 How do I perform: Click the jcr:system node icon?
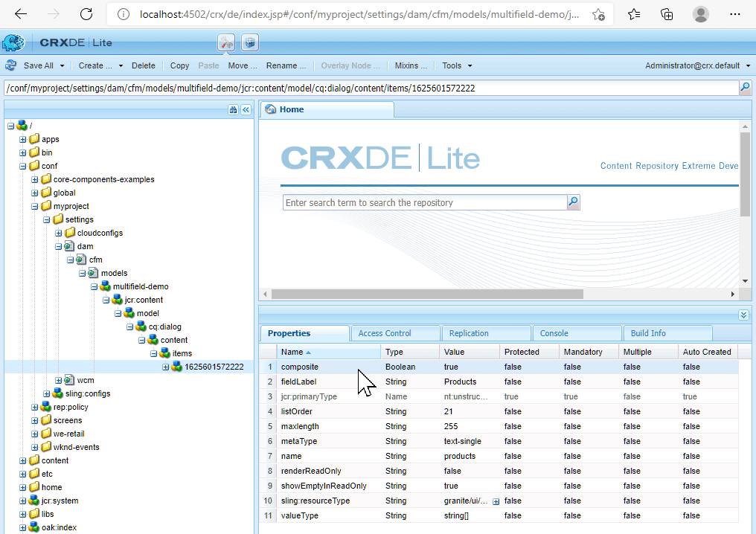33,501
